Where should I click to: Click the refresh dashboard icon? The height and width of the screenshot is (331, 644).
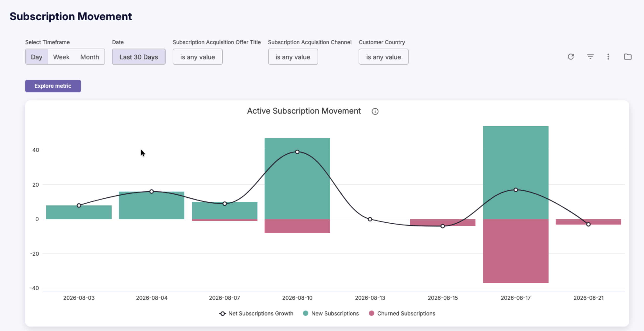pos(570,57)
